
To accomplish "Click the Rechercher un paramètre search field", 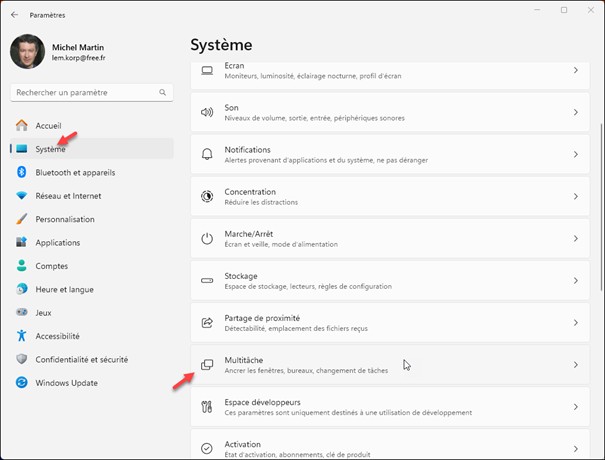I will click(x=85, y=92).
